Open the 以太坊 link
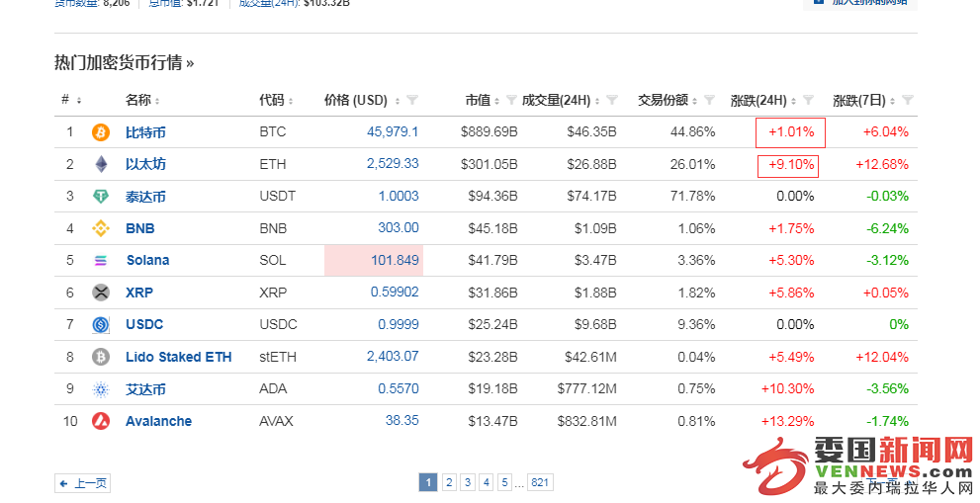 [x=145, y=164]
